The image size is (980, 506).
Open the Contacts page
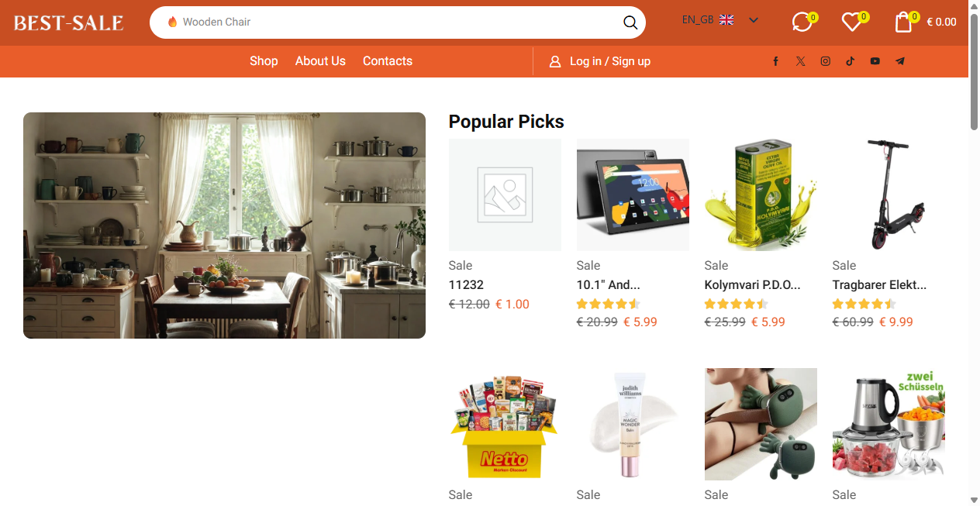click(x=387, y=60)
